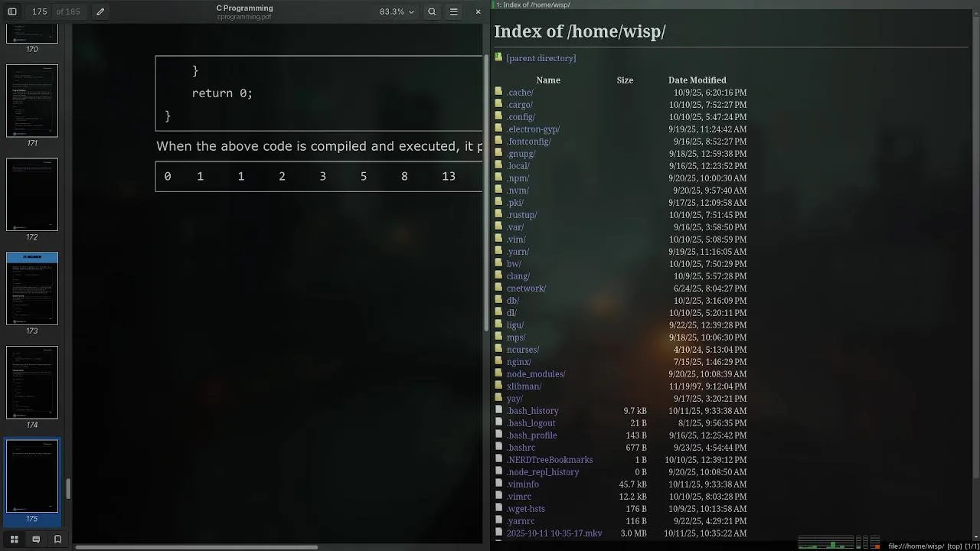Click the folder icon beside ncurses/
Image resolution: width=980 pixels, height=551 pixels.
click(x=498, y=349)
